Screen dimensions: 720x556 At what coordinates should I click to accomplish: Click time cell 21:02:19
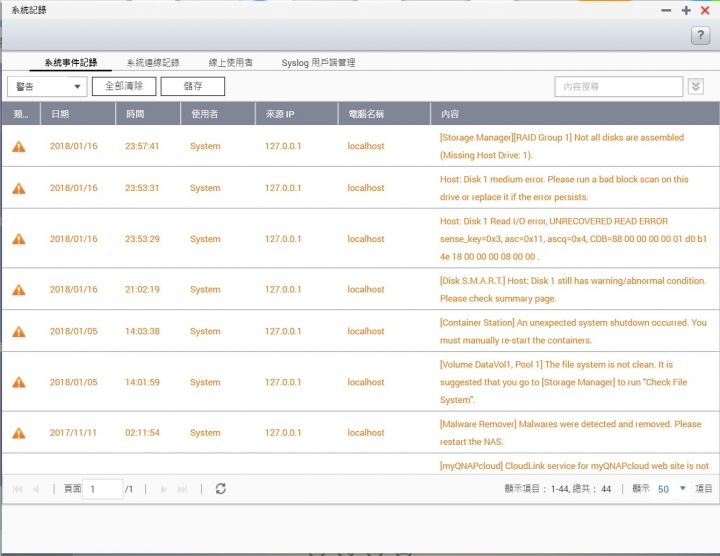point(142,289)
